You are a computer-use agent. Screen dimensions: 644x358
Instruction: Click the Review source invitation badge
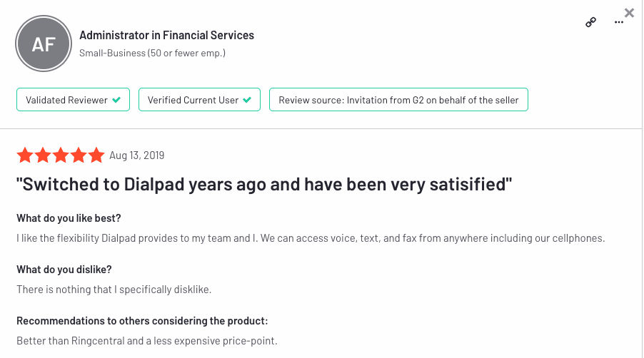point(398,100)
